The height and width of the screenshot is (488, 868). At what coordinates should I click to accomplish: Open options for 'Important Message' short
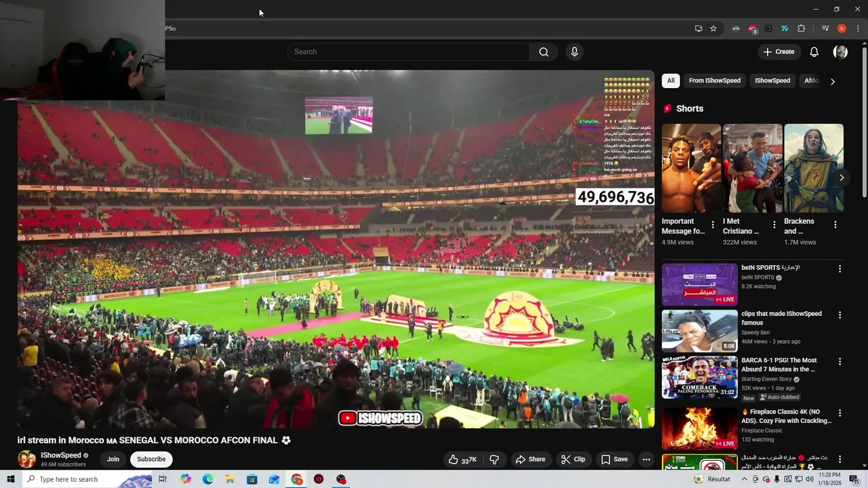(x=712, y=224)
